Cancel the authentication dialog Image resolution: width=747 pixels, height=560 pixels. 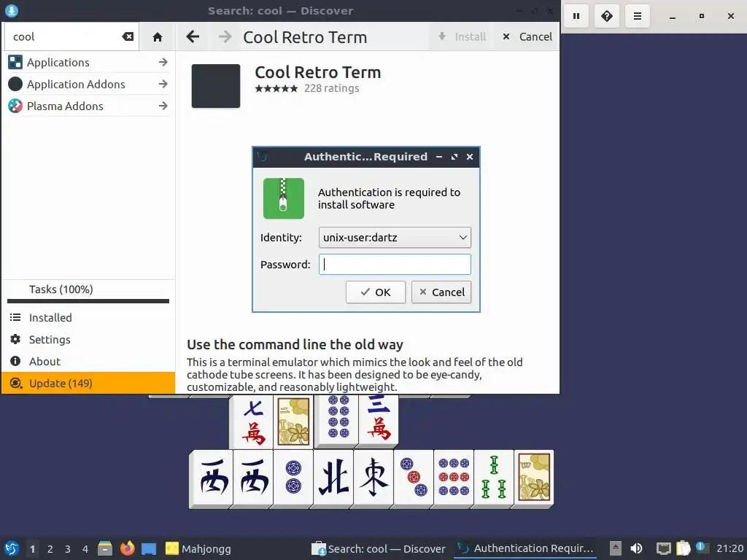tap(441, 292)
